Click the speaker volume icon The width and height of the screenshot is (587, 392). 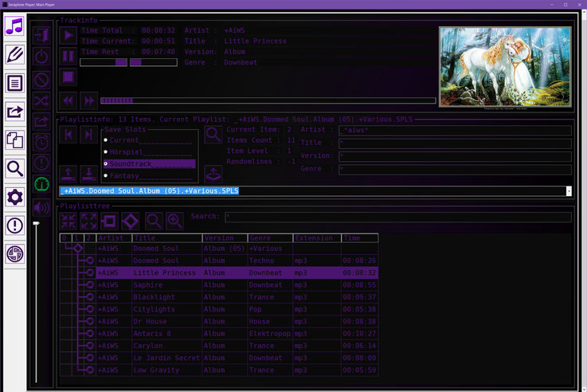point(42,207)
